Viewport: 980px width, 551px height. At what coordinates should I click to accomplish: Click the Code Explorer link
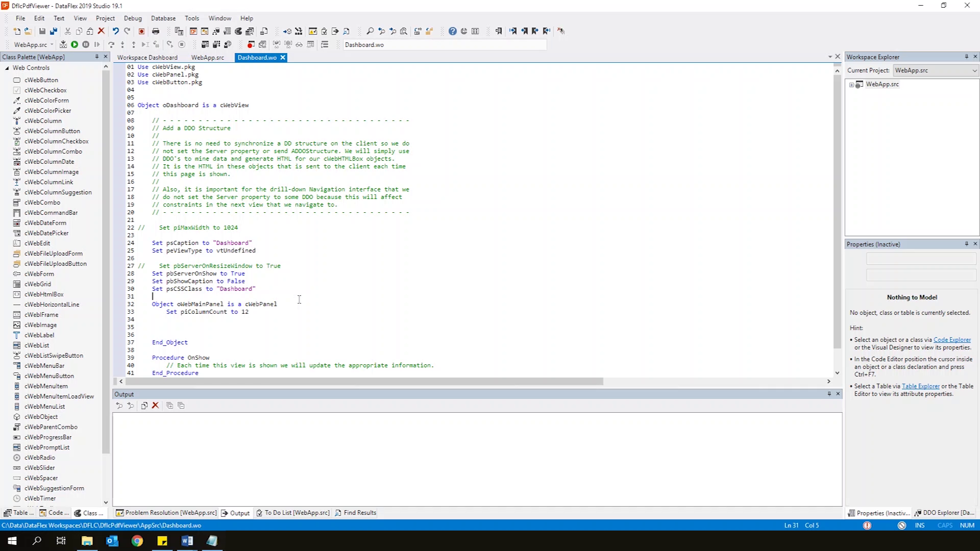coord(952,340)
